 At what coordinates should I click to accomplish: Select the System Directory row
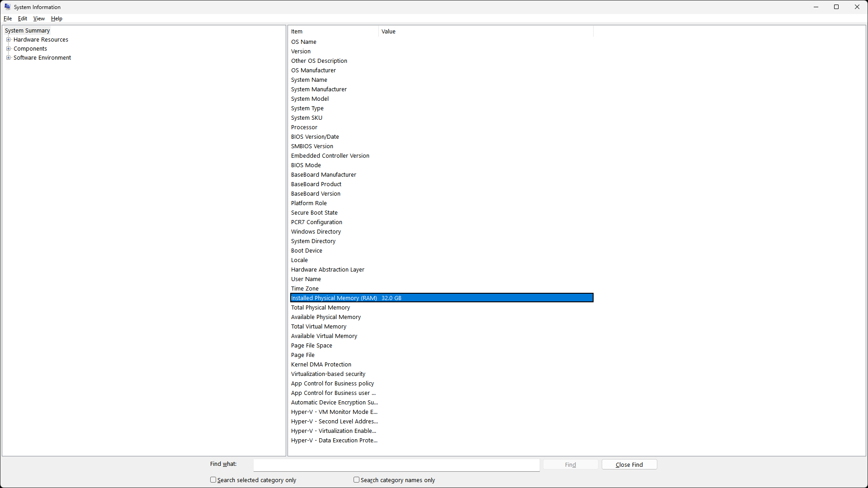point(442,241)
